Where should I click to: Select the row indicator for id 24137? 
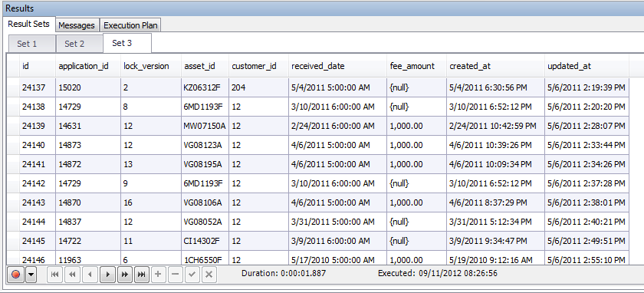tap(13, 87)
